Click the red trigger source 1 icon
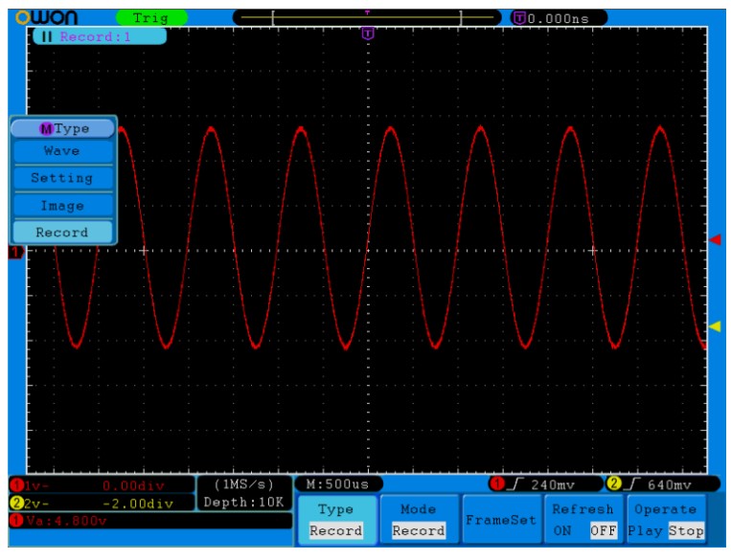This screenshot has height=560, width=731. pos(497,484)
